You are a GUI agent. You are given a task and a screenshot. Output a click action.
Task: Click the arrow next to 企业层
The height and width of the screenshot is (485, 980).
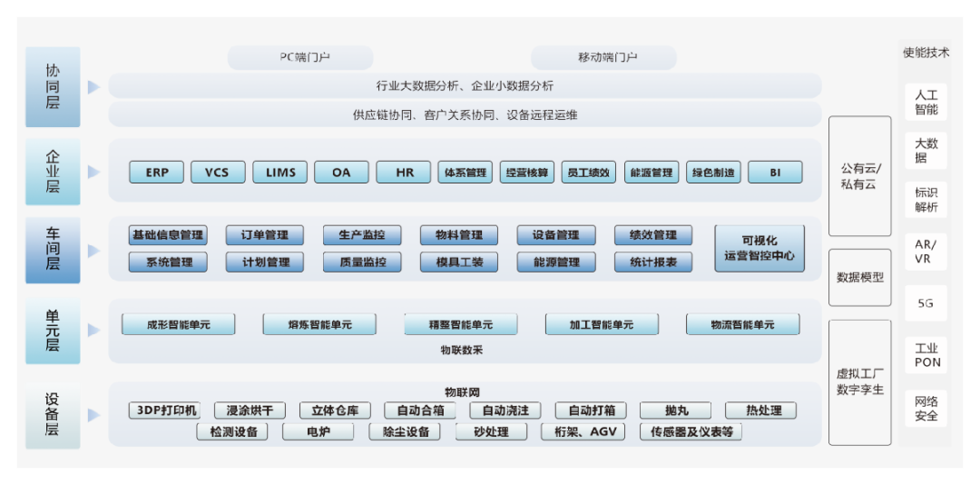pos(93,172)
